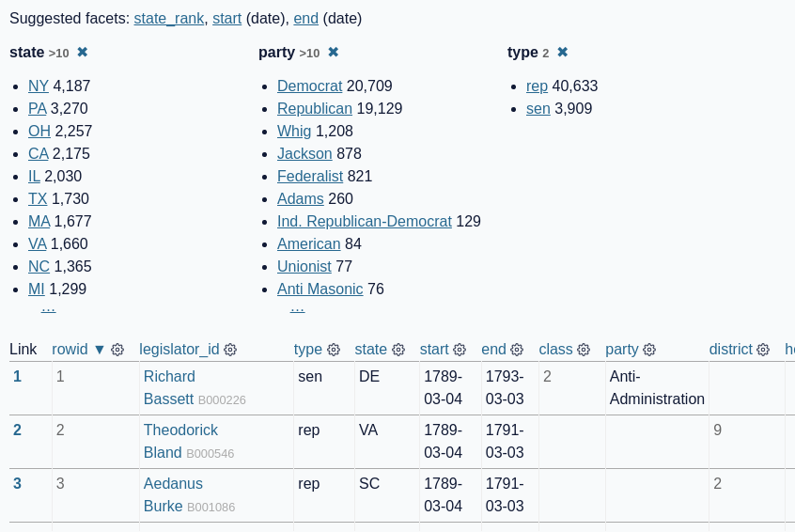Filter by the Democrat party facet
Screen dimensions: 795x532
[310, 86]
